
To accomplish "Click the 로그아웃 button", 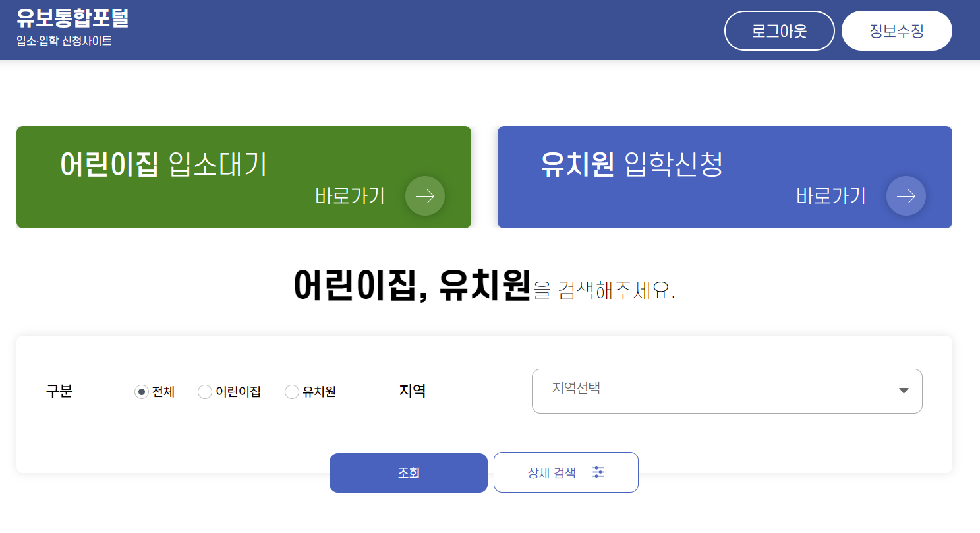I will point(780,30).
